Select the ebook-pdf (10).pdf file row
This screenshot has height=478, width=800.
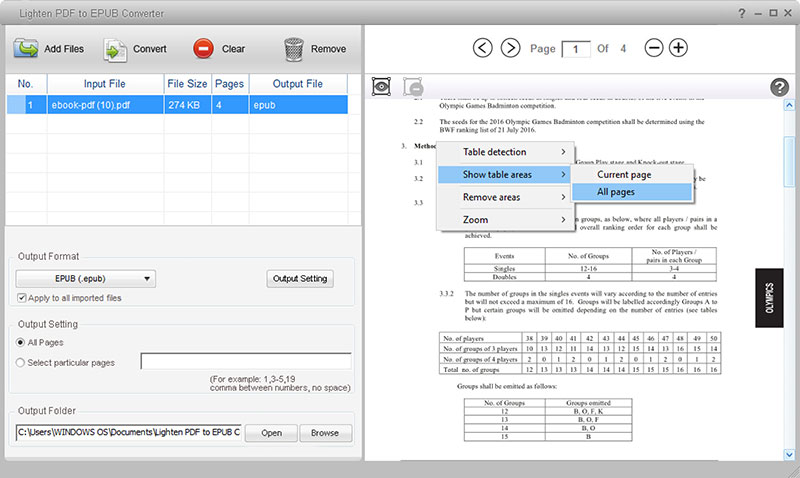tap(177, 105)
